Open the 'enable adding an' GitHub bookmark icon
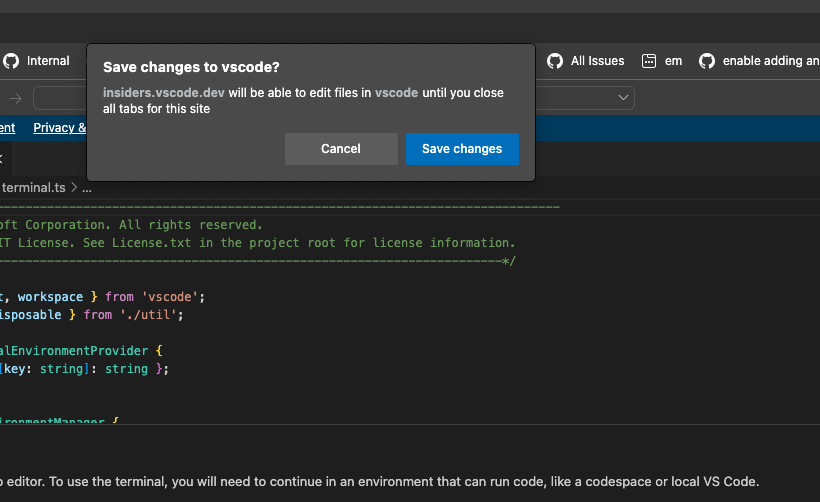The width and height of the screenshot is (820, 502). click(x=707, y=61)
